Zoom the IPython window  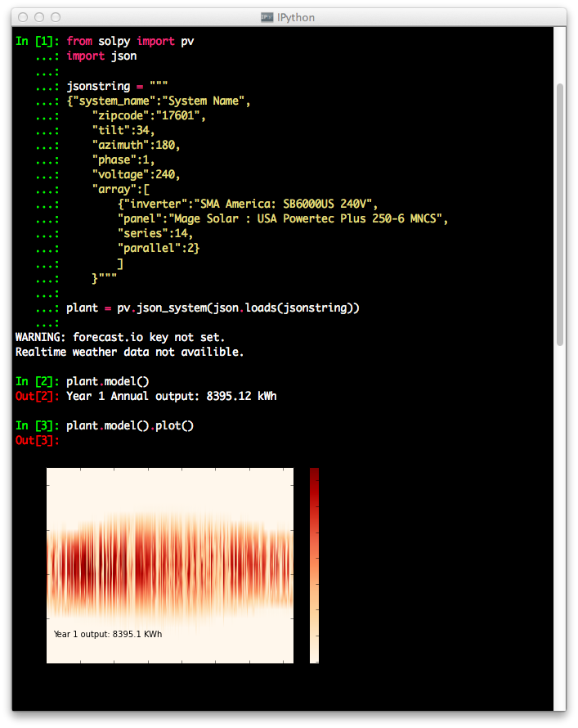tap(56, 17)
